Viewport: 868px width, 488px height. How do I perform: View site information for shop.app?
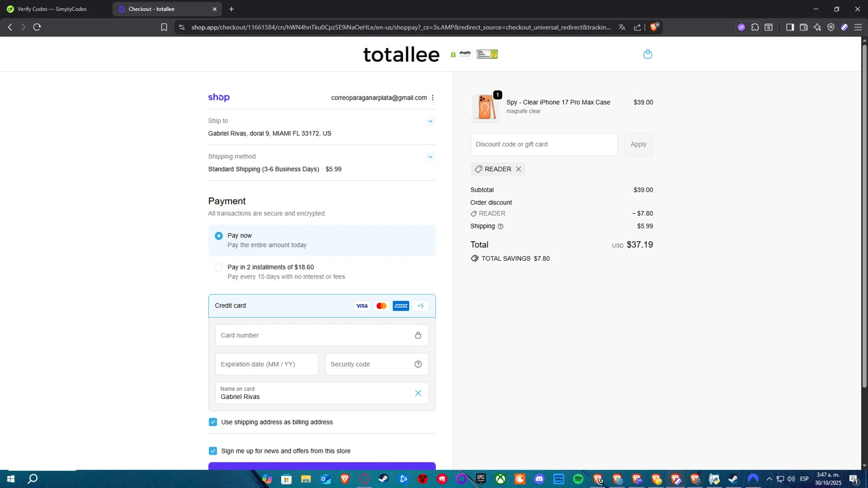[181, 27]
